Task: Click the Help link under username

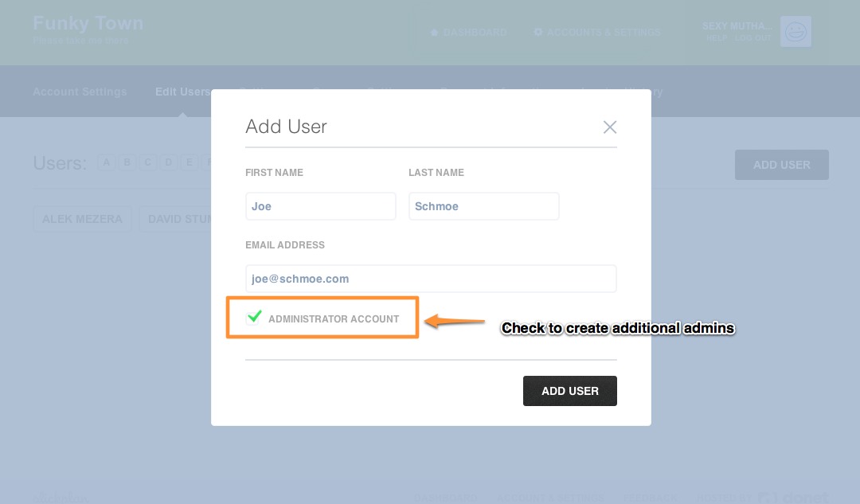Action: tap(713, 38)
